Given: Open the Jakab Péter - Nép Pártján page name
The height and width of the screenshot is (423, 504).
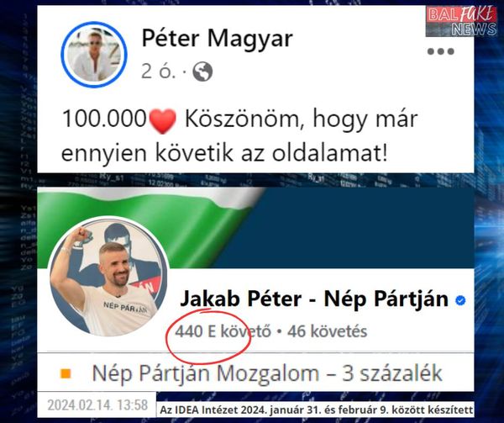Looking at the screenshot, I should point(314,299).
